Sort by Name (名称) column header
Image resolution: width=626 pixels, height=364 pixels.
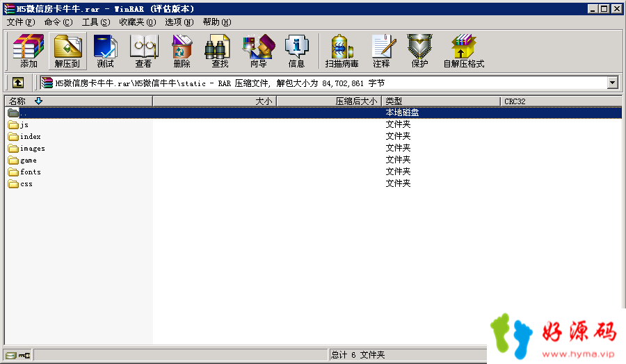tap(79, 101)
